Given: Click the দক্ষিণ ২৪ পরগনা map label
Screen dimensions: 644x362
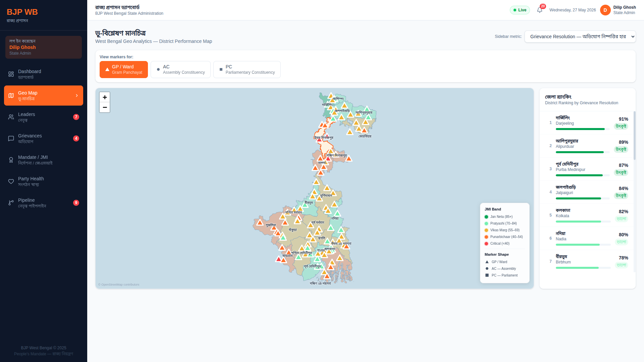Looking at the screenshot, I should tap(320, 284).
